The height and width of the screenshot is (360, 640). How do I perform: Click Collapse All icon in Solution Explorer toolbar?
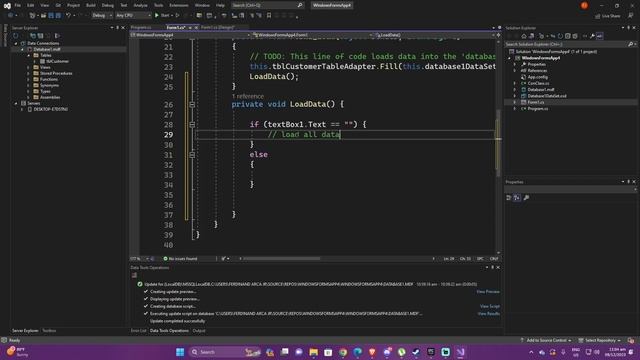[567, 36]
